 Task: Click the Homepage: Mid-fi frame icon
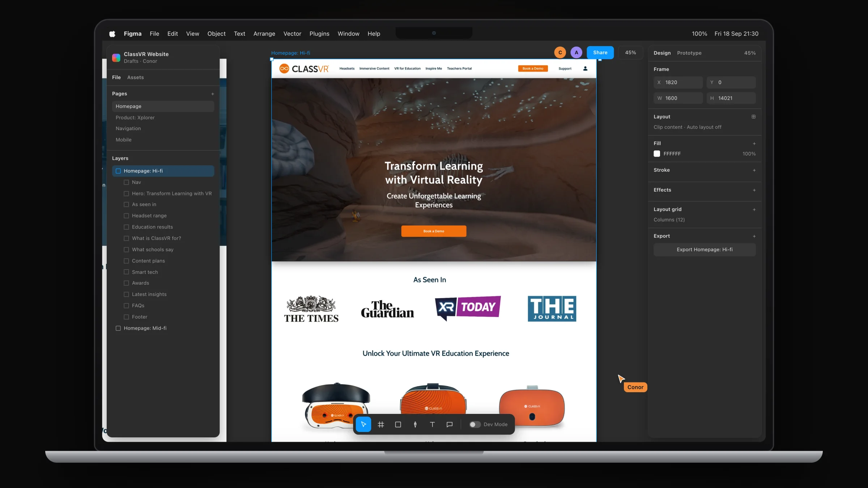[118, 328]
